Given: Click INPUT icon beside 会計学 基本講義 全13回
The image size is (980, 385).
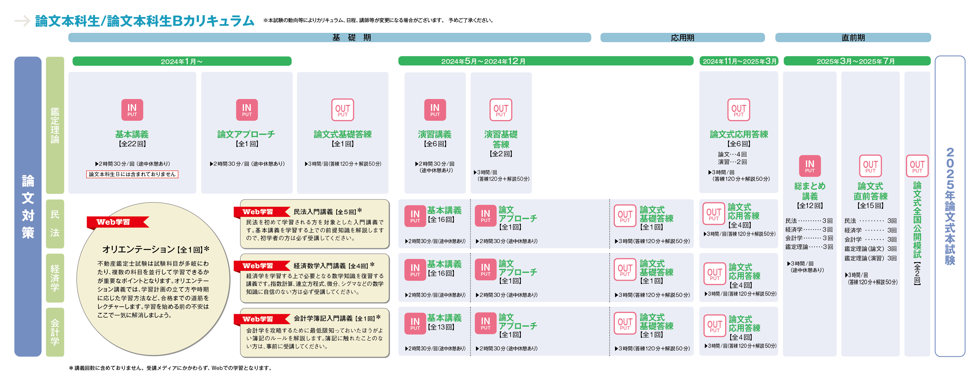Looking at the screenshot, I should (415, 324).
